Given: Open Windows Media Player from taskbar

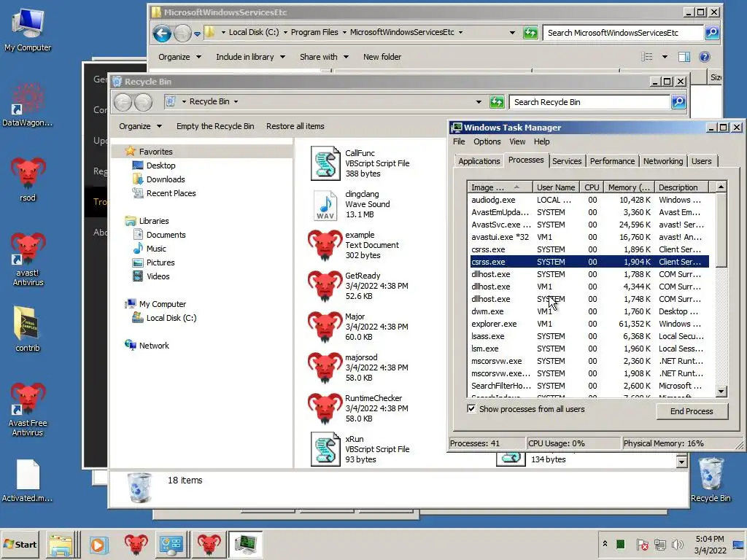Looking at the screenshot, I should (99, 545).
